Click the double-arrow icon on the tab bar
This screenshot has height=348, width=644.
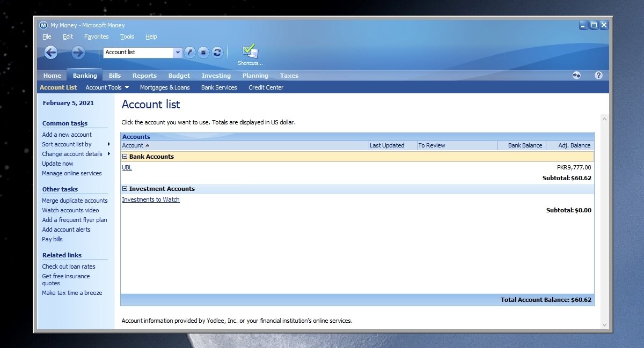pos(576,75)
